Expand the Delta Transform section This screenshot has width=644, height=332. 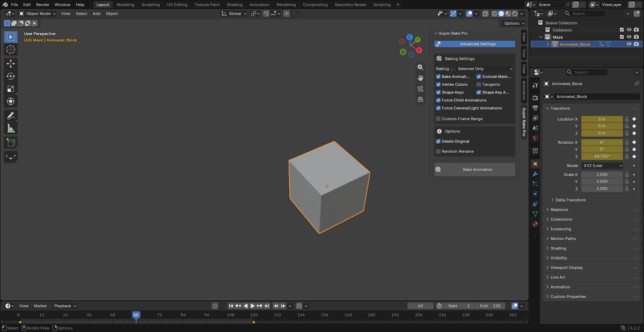570,200
